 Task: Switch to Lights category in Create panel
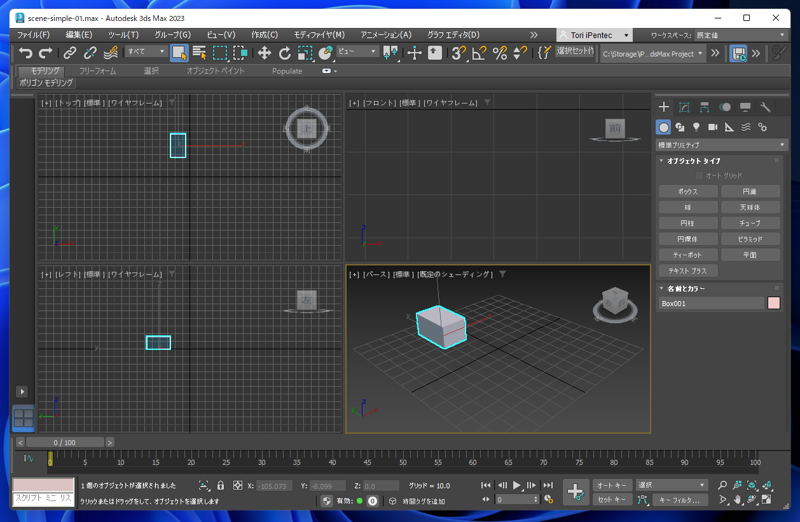696,127
